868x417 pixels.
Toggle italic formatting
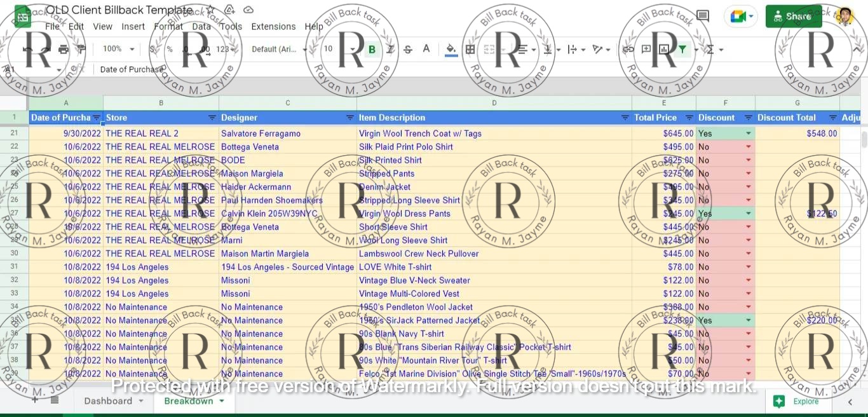point(390,49)
